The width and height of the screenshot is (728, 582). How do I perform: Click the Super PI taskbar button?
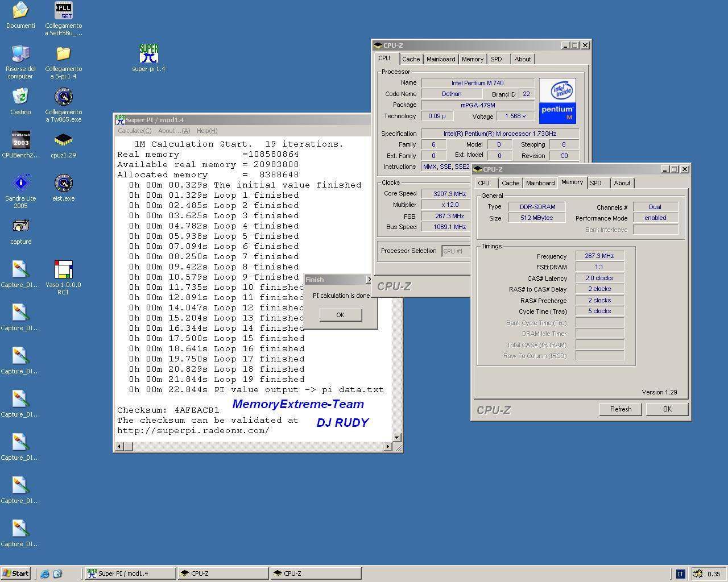click(x=130, y=573)
